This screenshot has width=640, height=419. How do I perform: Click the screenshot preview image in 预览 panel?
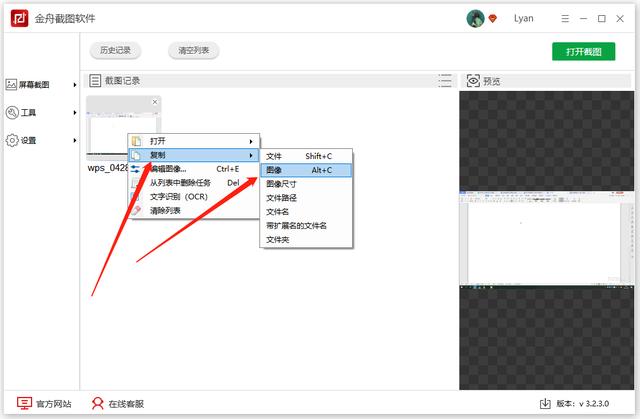tap(546, 238)
